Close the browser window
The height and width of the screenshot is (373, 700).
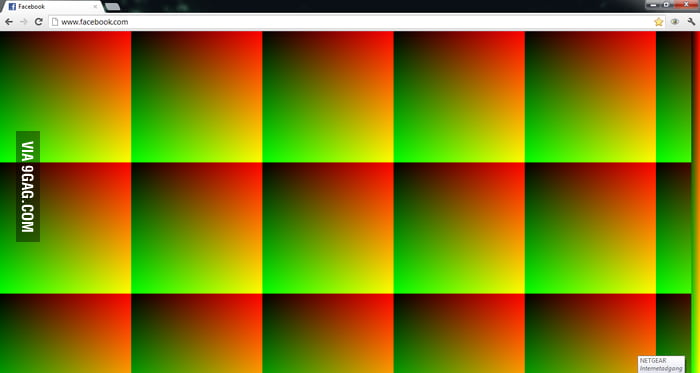point(686,4)
